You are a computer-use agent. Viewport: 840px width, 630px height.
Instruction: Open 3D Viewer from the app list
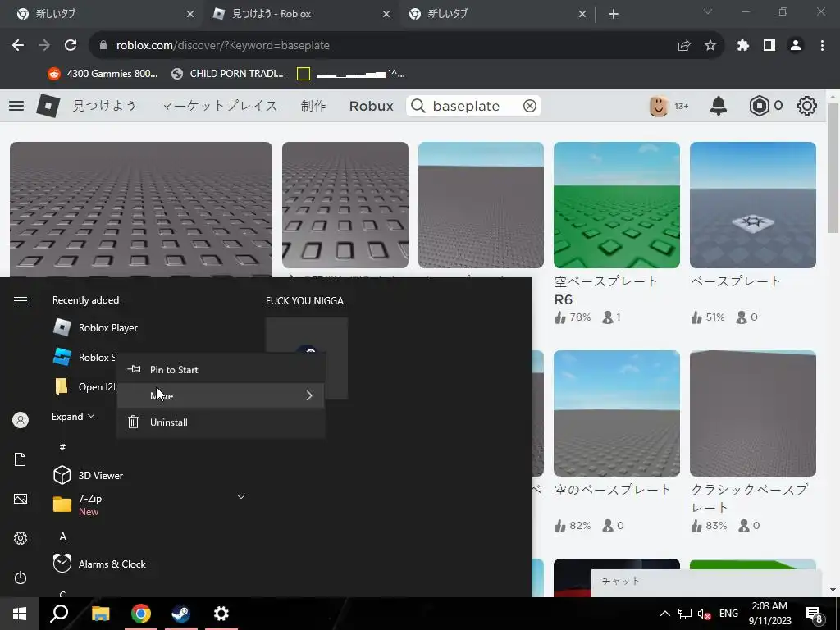pyautogui.click(x=89, y=475)
